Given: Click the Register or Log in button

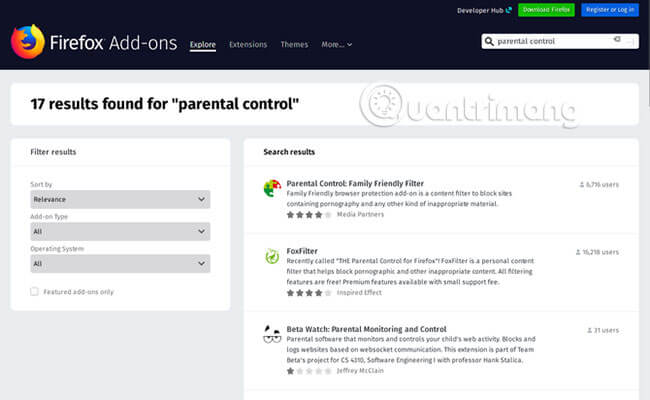Looking at the screenshot, I should 609,10.
